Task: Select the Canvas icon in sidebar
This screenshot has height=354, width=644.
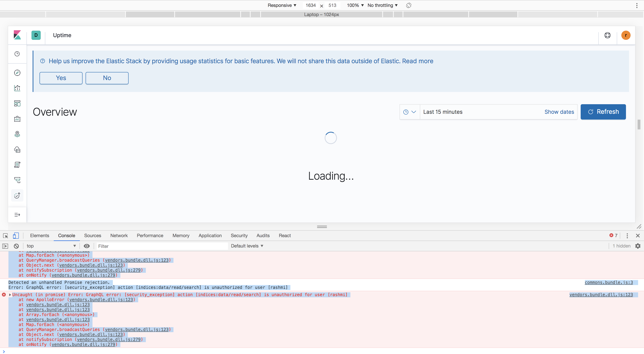Action: (17, 119)
